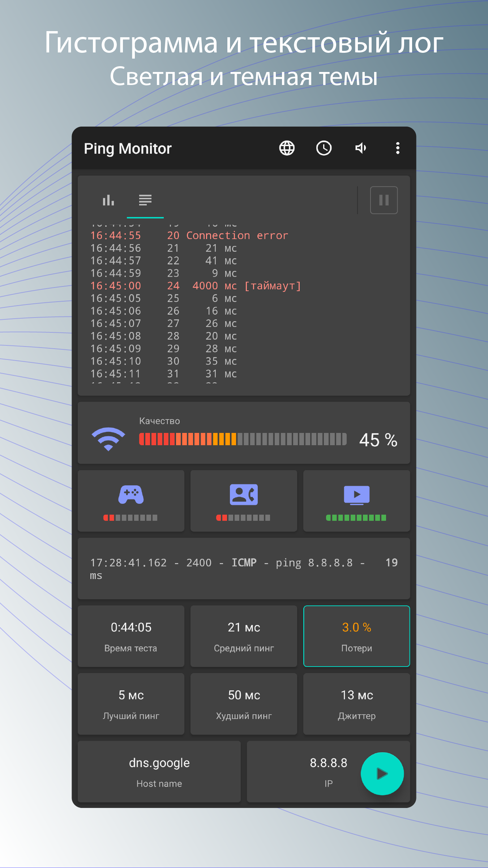Select the gaming controller quality card

pyautogui.click(x=131, y=501)
